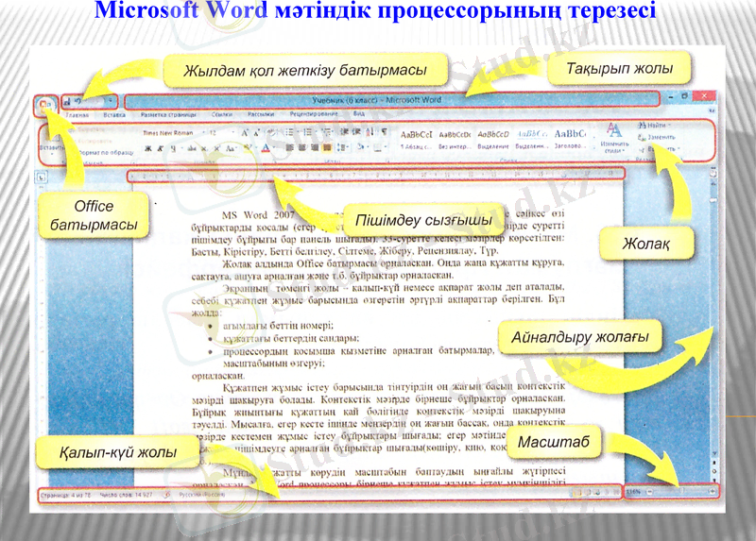Click the 116% zoom level
This screenshot has width=756, height=541.
633,492
